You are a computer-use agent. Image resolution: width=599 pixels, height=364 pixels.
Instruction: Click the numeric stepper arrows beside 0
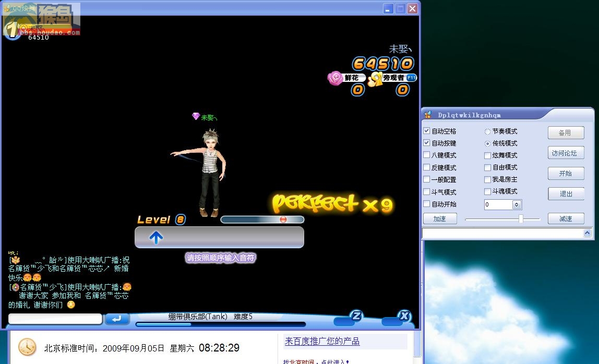(517, 205)
